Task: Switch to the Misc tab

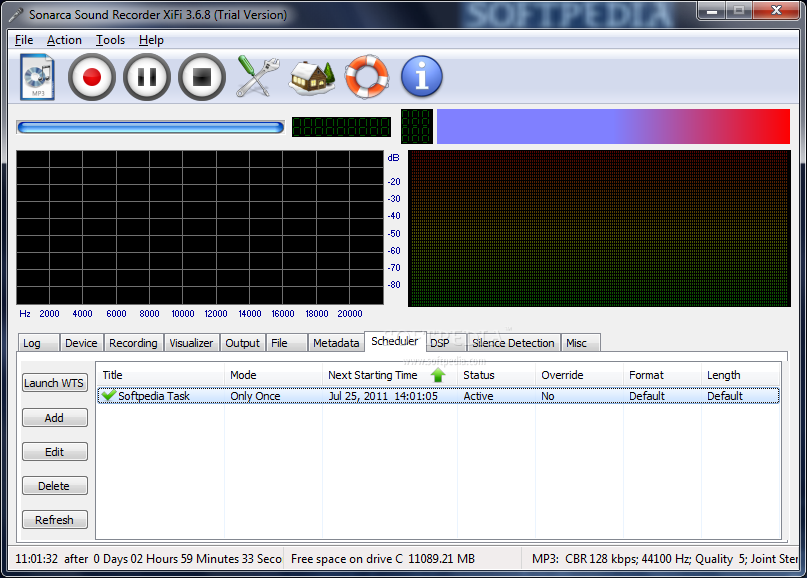Action: 581,343
